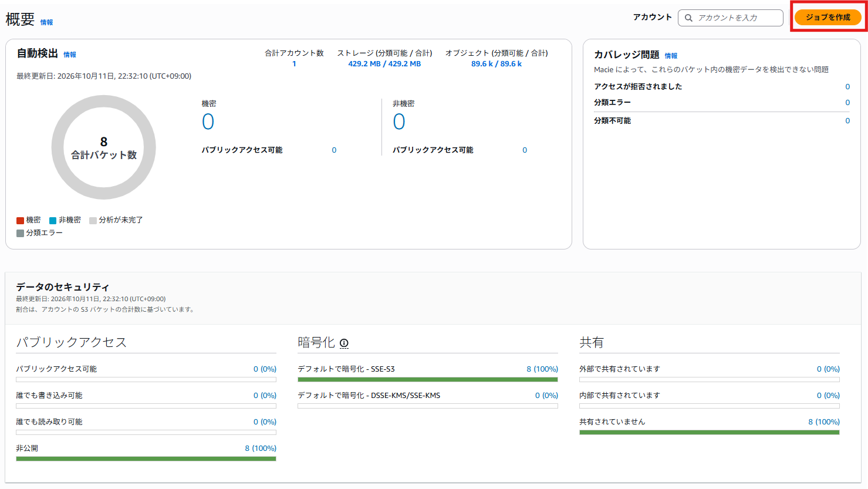The height and width of the screenshot is (489, 868).
Task: Open the 外部で共有されています value 0 (0%)
Action: pyautogui.click(x=828, y=369)
